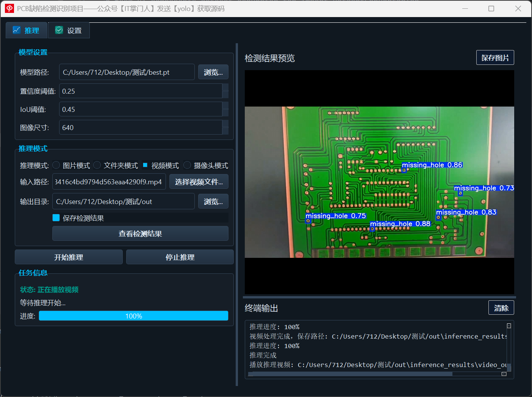The width and height of the screenshot is (532, 397).
Task: Select the 摄像头模式 inference mode
Action: pyautogui.click(x=187, y=165)
